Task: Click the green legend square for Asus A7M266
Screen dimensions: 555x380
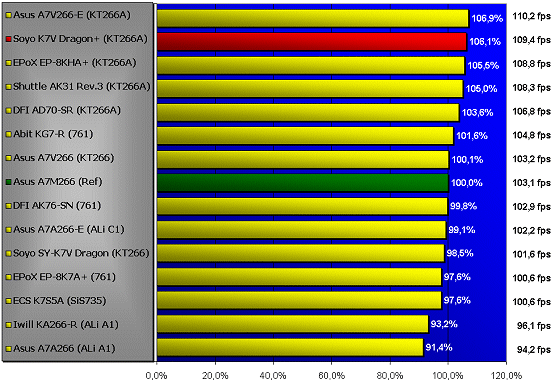Action: pyautogui.click(x=8, y=182)
